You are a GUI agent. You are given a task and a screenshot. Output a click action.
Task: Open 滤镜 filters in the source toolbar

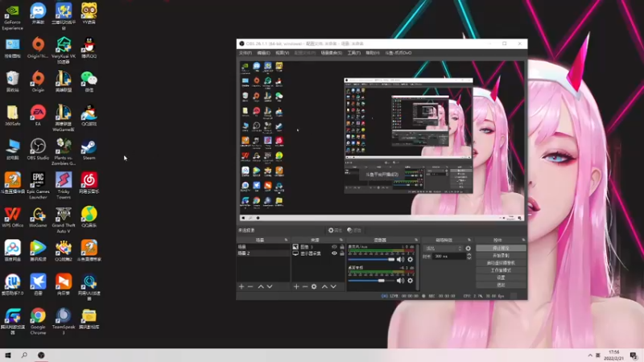(x=354, y=230)
